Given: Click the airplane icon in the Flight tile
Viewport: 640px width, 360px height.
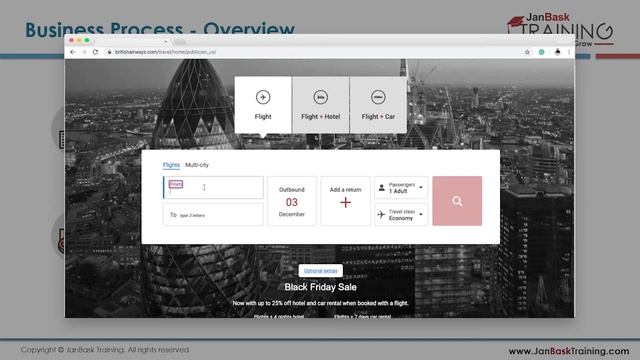Looking at the screenshot, I should [x=263, y=97].
